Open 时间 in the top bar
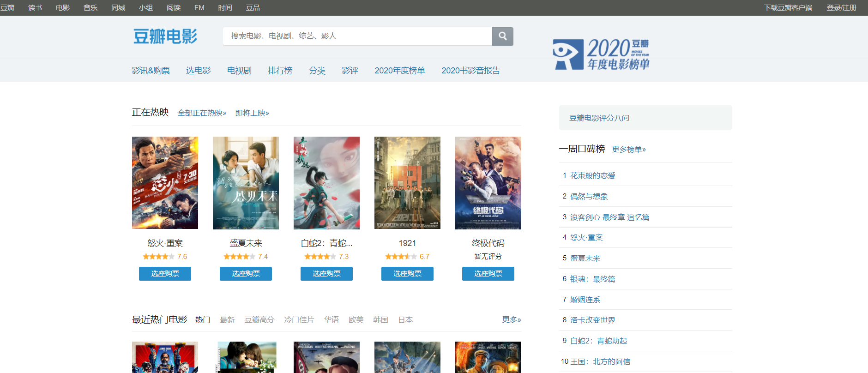The width and height of the screenshot is (868, 373). [x=225, y=8]
